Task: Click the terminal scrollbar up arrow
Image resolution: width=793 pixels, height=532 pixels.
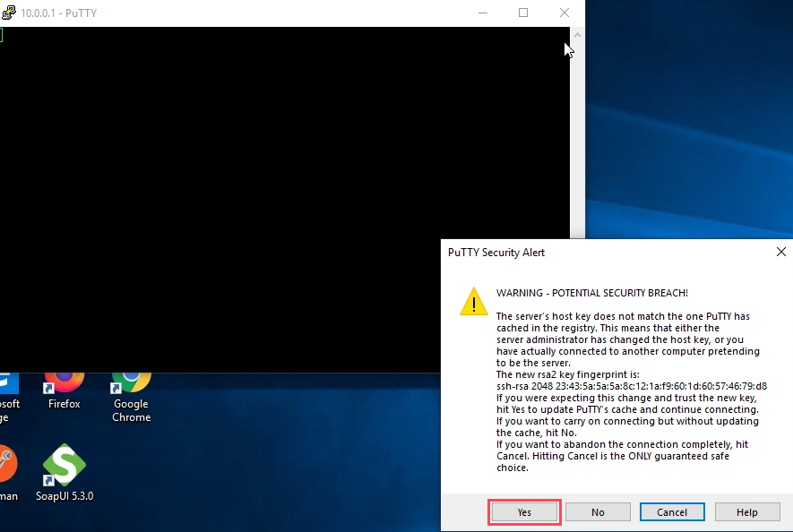Action: pyautogui.click(x=577, y=35)
